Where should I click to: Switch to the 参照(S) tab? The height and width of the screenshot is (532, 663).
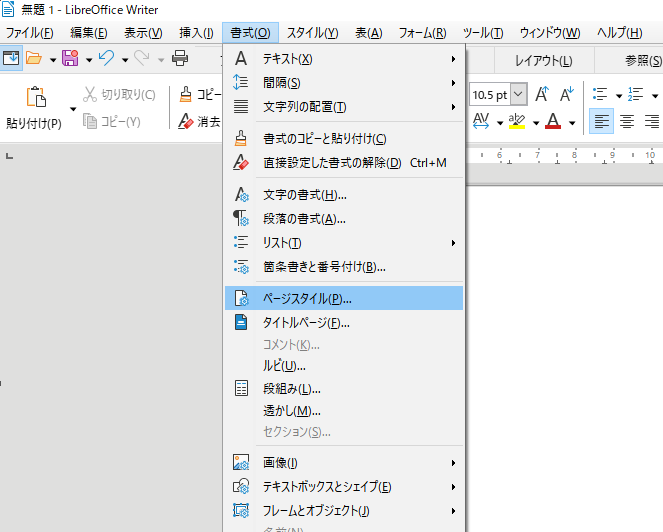[643, 60]
